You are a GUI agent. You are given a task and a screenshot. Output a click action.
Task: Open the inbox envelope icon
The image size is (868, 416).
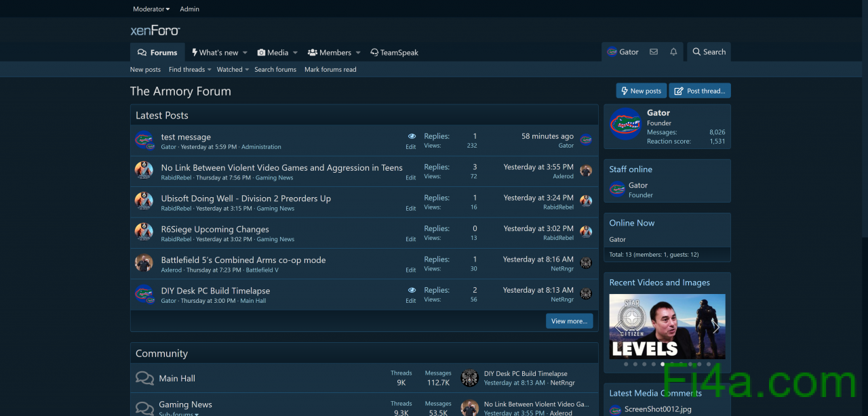pyautogui.click(x=654, y=52)
